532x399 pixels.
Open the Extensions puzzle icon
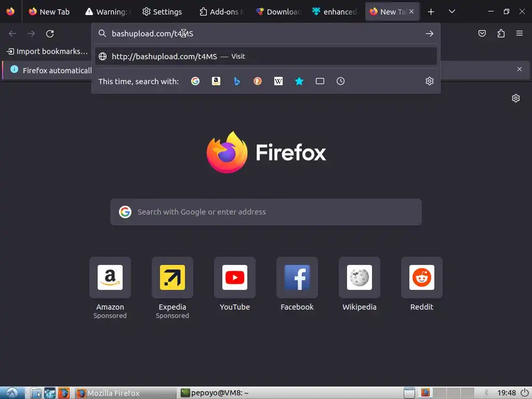501,33
